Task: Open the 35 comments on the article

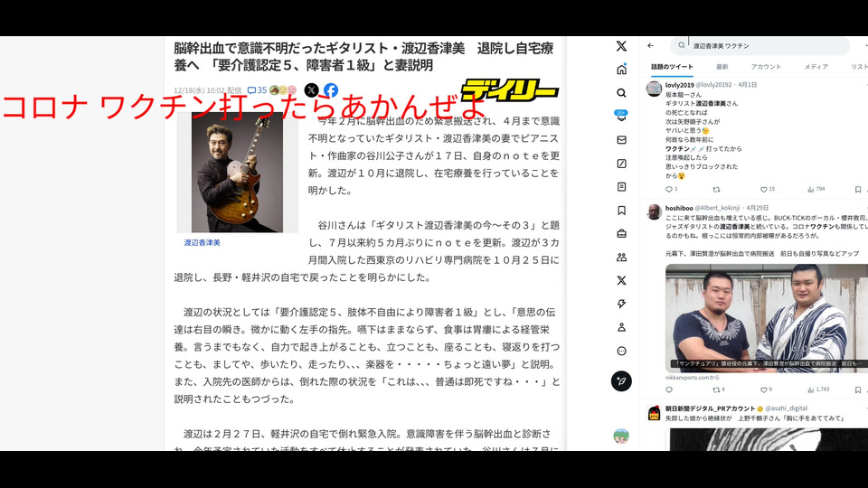Action: (257, 90)
